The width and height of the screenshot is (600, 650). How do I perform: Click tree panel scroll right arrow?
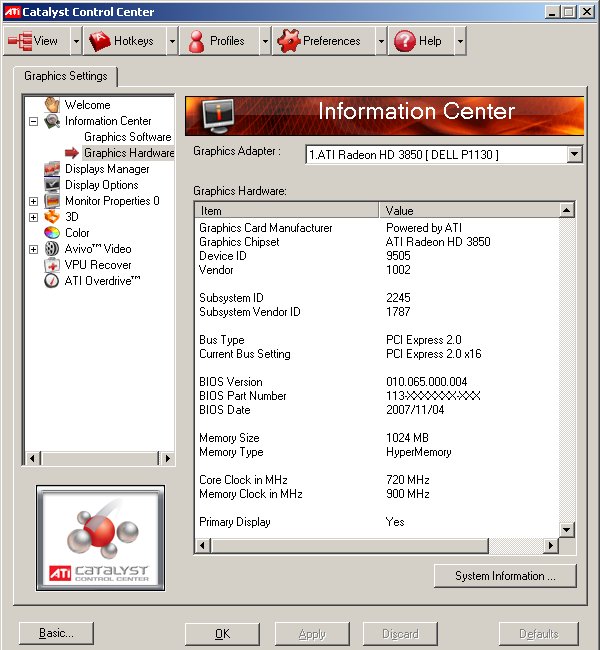click(x=167, y=458)
